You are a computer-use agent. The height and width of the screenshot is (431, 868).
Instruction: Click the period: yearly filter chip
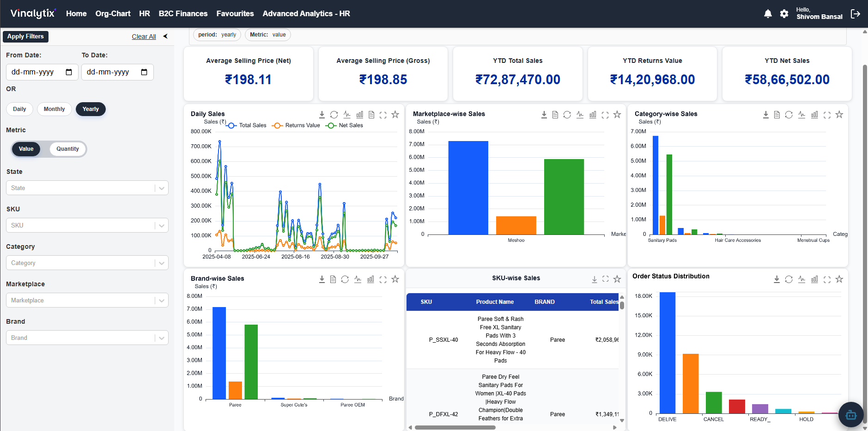pos(217,35)
